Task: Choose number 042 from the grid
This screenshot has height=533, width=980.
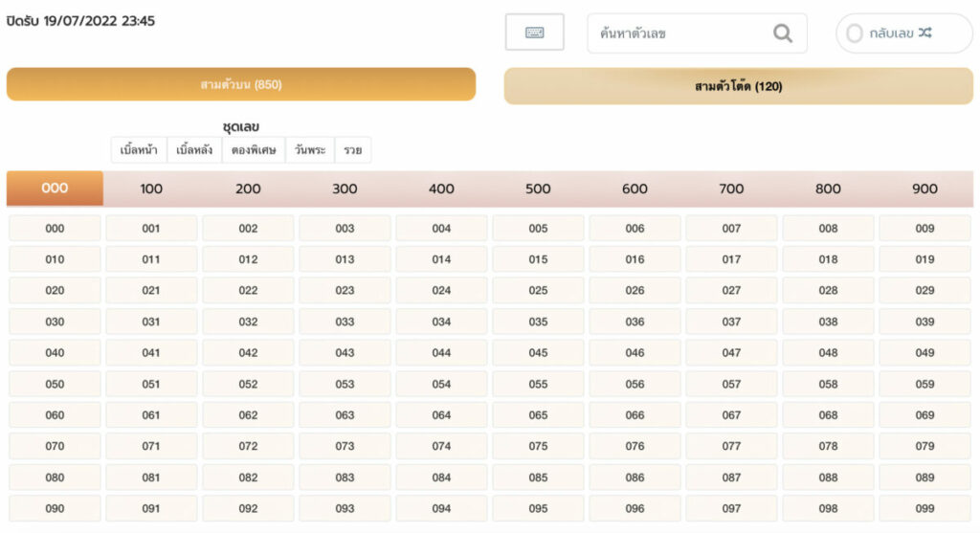Action: (248, 353)
